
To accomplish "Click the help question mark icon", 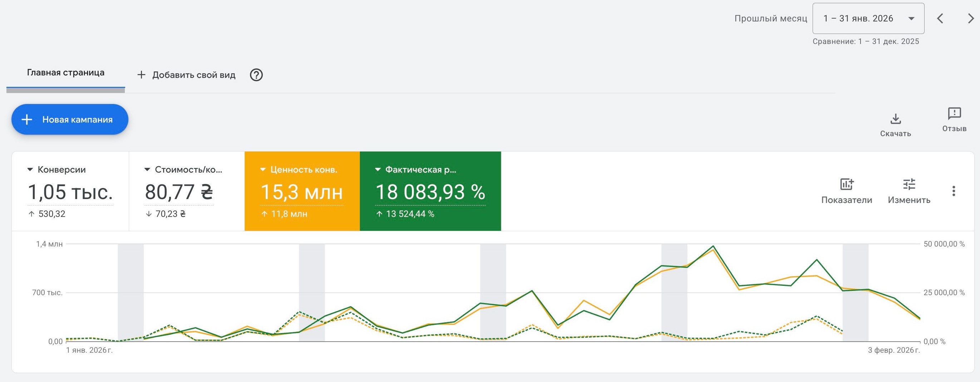I will (256, 75).
